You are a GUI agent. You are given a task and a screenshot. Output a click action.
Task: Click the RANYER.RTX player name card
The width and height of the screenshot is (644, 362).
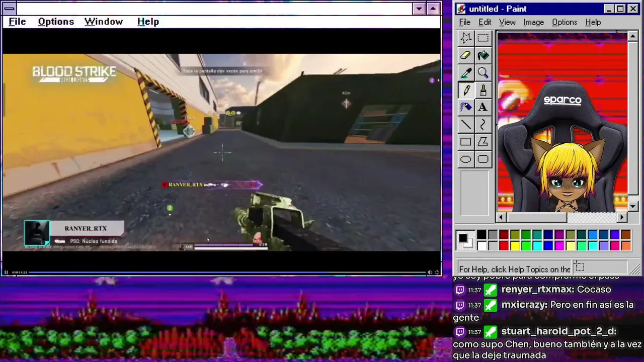click(74, 234)
